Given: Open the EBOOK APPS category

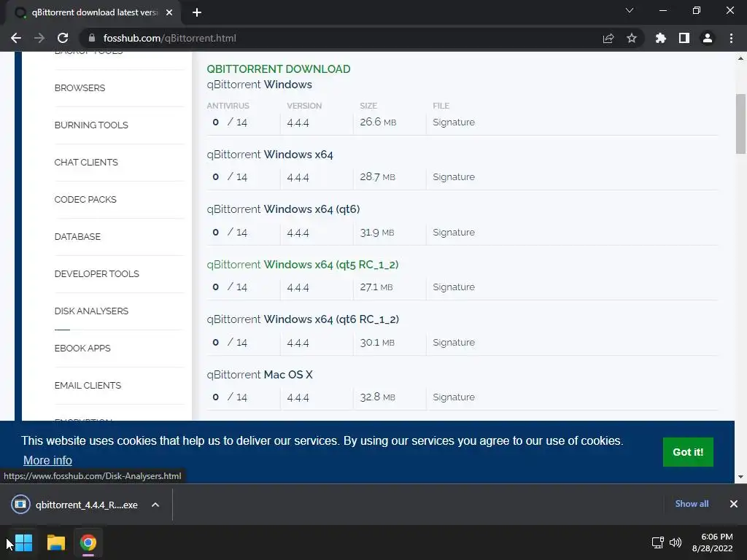Looking at the screenshot, I should pos(82,348).
